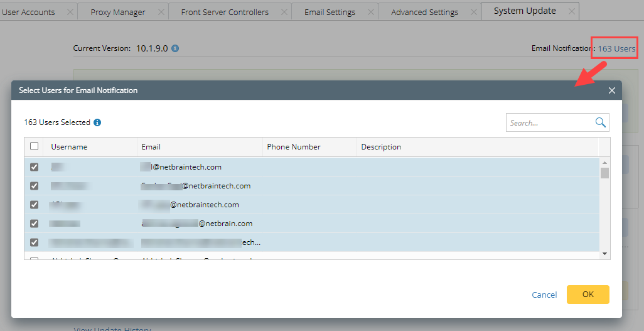Click the info icon beside Current Version

tap(175, 48)
